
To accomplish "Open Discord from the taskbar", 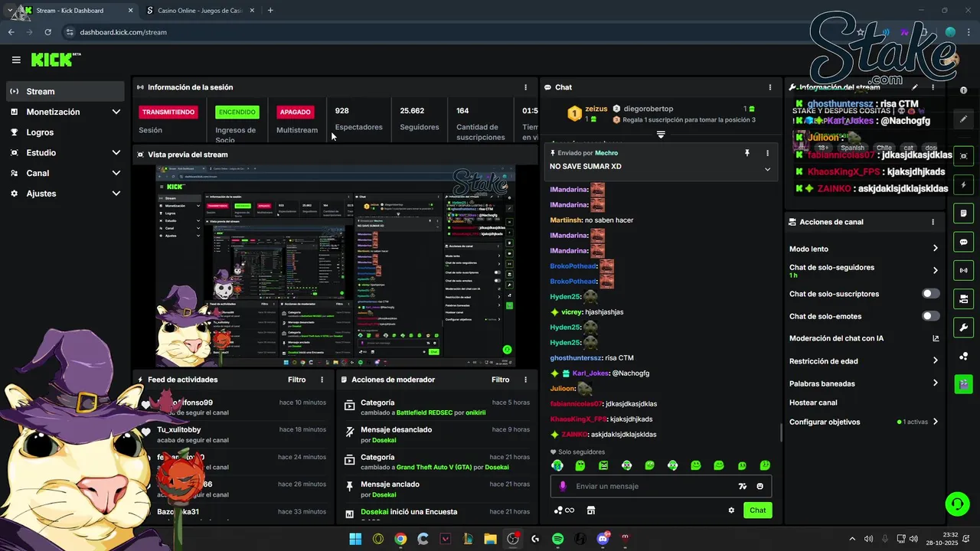I will 603,539.
